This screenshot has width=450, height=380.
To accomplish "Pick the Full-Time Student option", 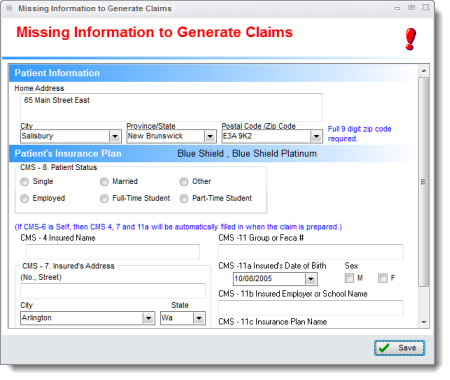I will 104,199.
